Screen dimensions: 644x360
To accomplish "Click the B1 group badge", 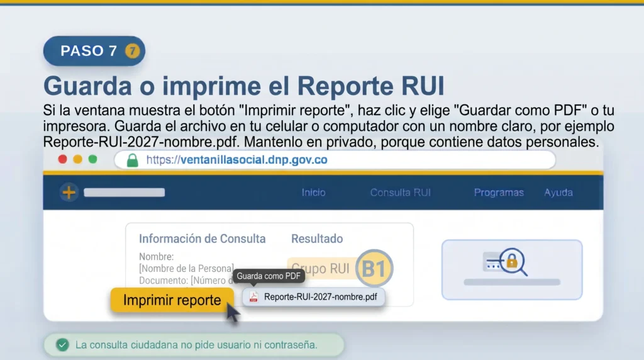I will [x=374, y=268].
